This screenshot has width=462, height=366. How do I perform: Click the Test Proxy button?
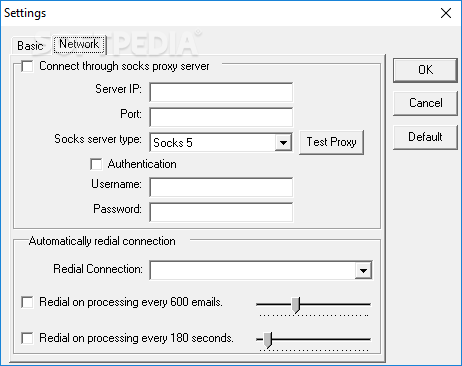[331, 142]
